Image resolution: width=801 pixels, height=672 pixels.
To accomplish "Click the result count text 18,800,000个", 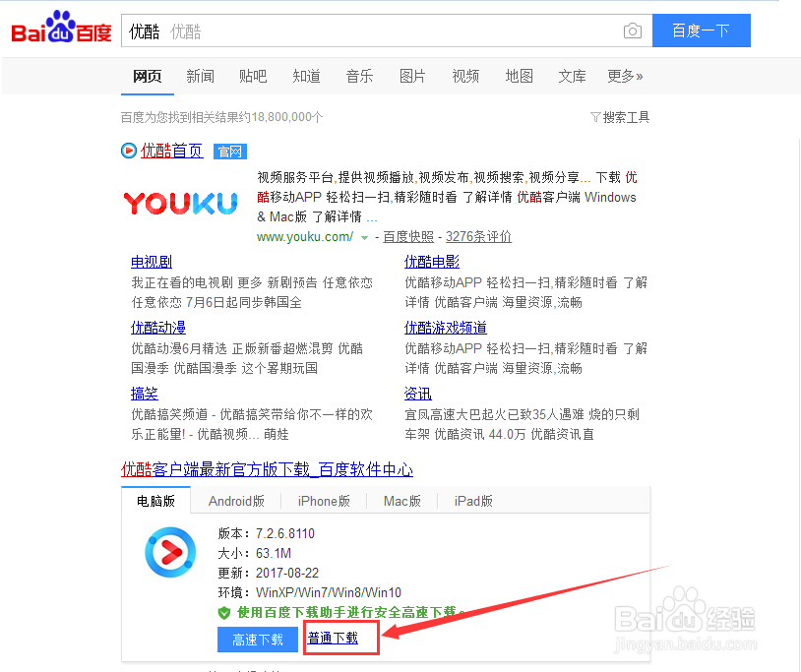I will pyautogui.click(x=286, y=117).
